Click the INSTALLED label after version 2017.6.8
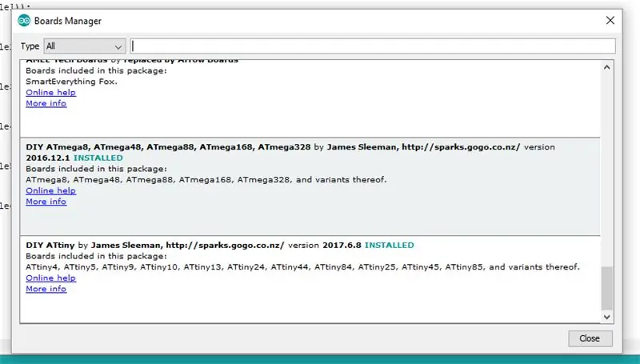 coord(390,246)
